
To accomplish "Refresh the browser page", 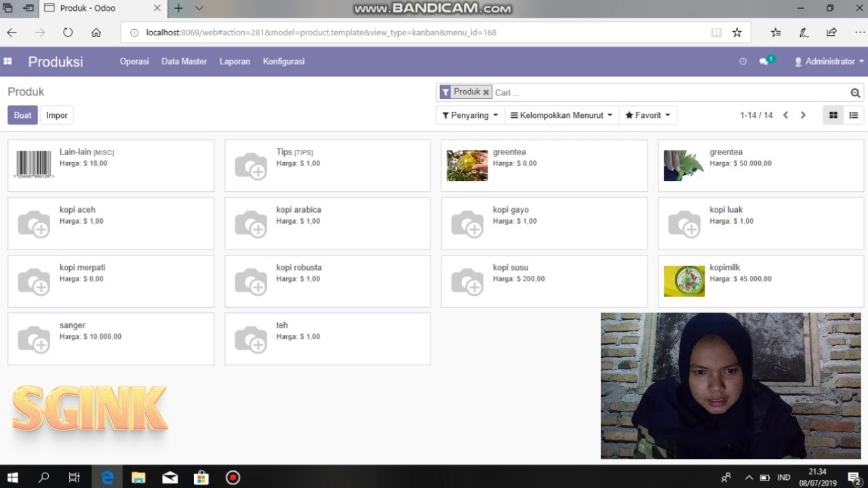I will pyautogui.click(x=68, y=33).
